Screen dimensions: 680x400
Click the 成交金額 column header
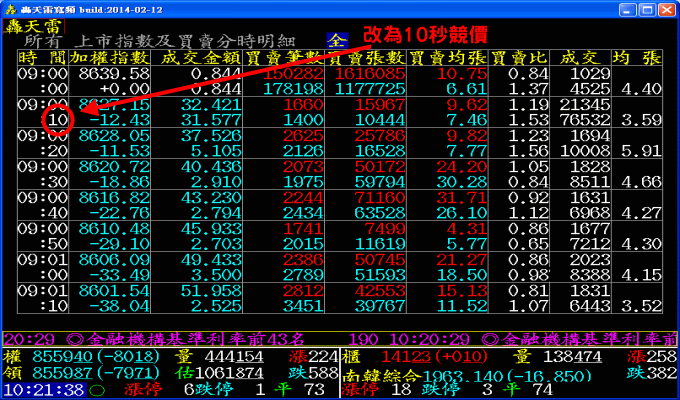(x=201, y=57)
